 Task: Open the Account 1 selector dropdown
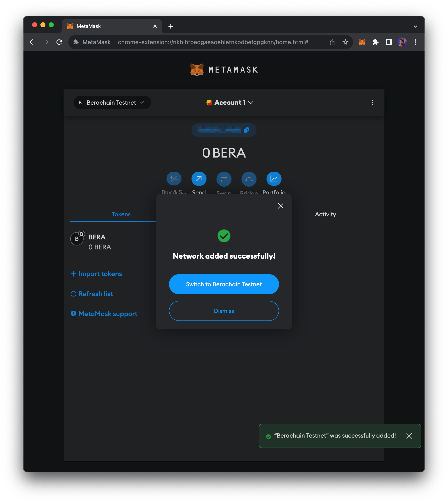point(230,103)
